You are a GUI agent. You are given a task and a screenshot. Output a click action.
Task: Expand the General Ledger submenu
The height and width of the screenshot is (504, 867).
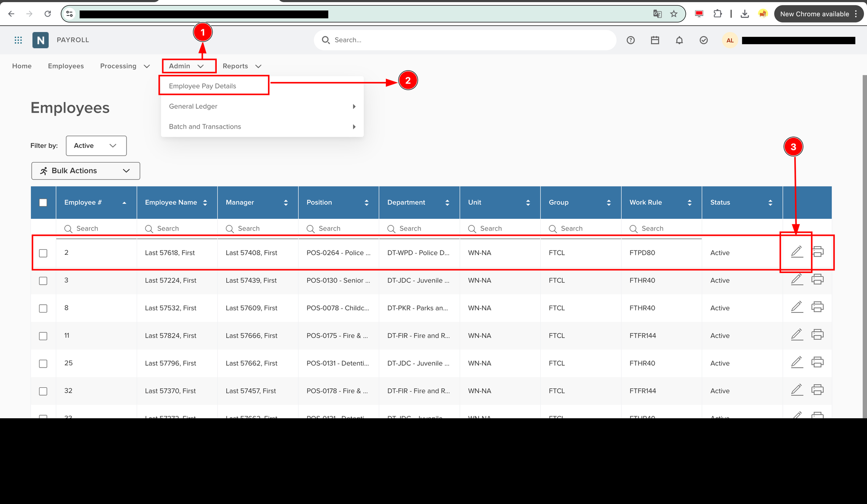[x=262, y=106]
